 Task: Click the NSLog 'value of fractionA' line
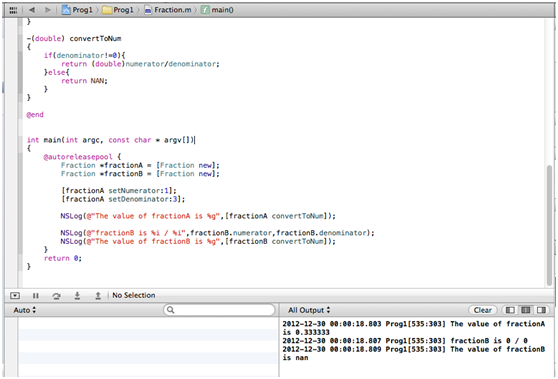click(x=198, y=216)
